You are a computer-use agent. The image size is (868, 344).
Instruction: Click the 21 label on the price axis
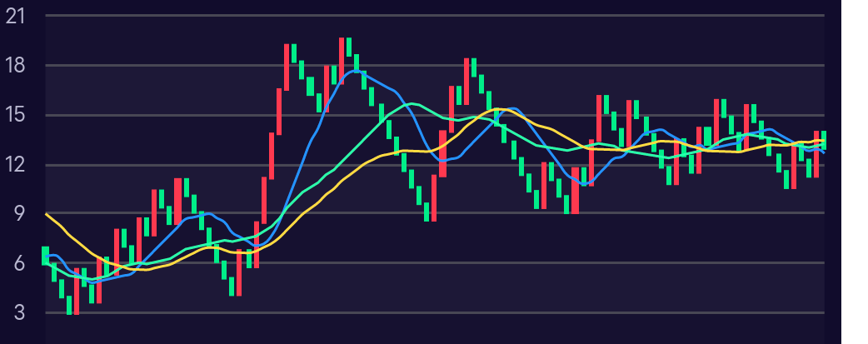17,16
